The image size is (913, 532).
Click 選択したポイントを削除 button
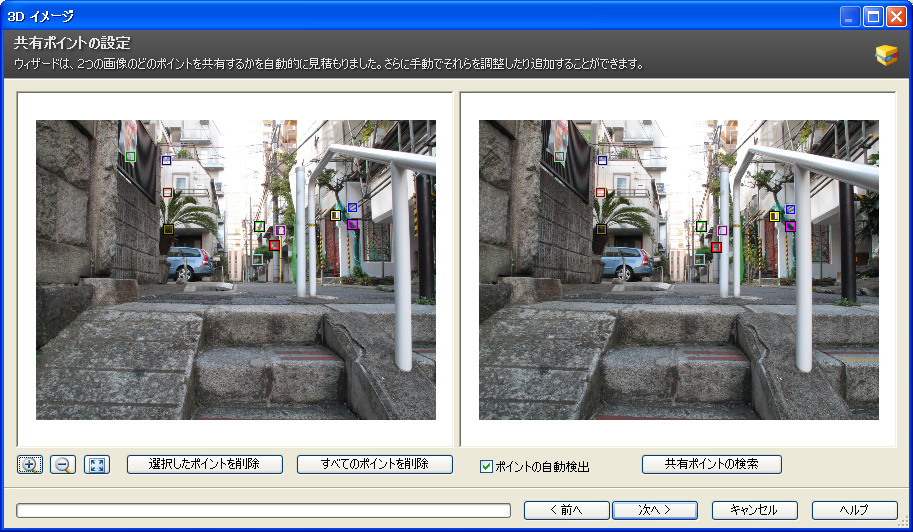[205, 464]
